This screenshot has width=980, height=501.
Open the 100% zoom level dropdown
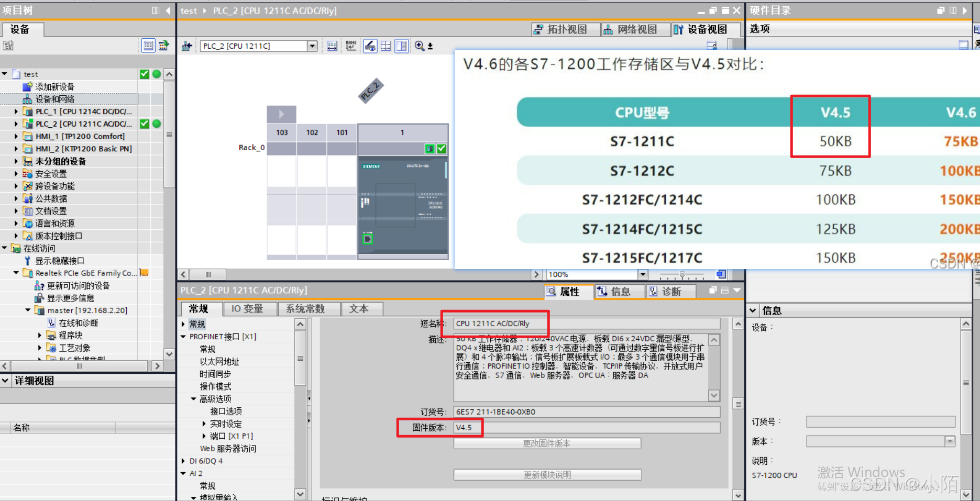pos(643,274)
